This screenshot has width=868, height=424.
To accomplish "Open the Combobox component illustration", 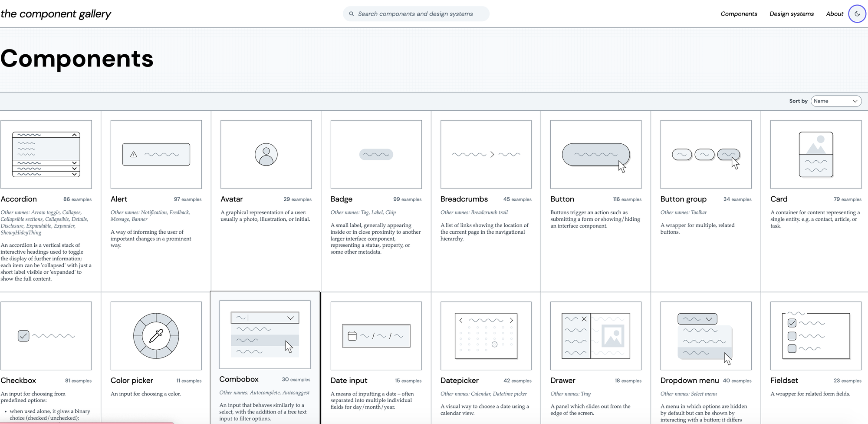I will pyautogui.click(x=265, y=335).
